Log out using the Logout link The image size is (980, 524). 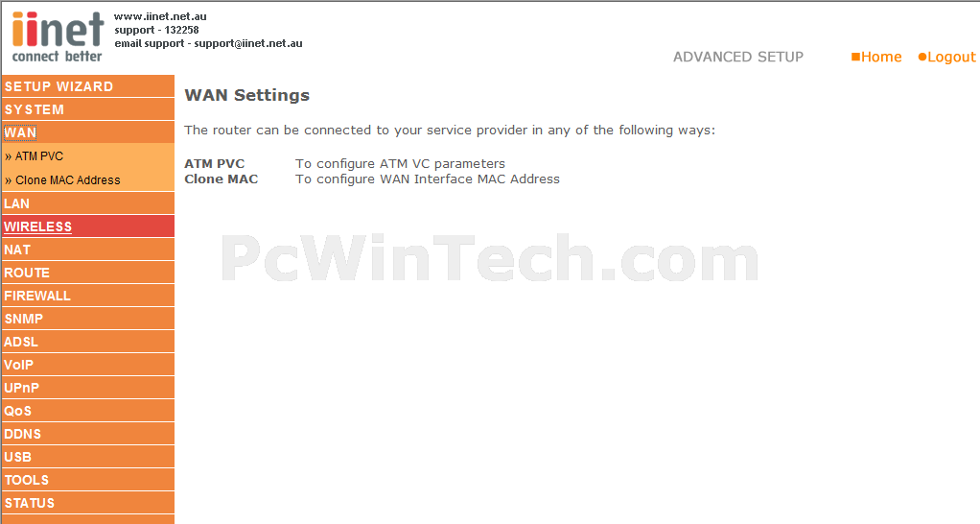tap(946, 57)
